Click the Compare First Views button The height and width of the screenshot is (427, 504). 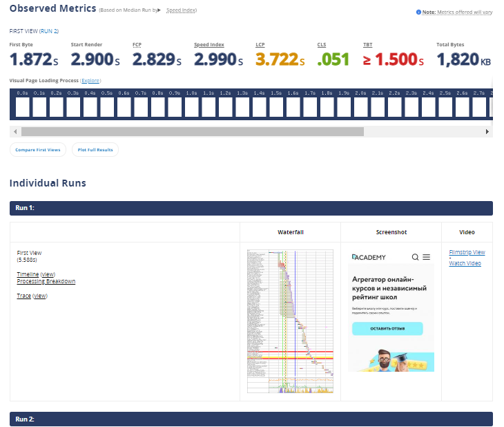(38, 150)
